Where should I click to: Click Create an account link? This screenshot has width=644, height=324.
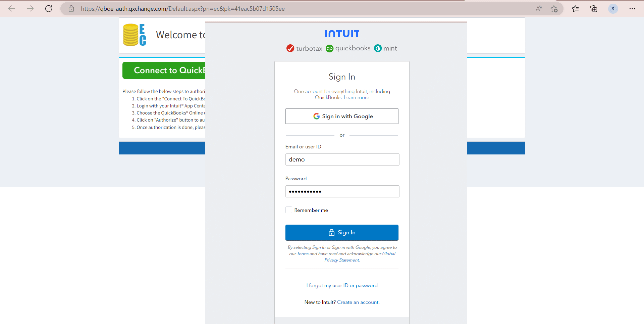point(358,302)
